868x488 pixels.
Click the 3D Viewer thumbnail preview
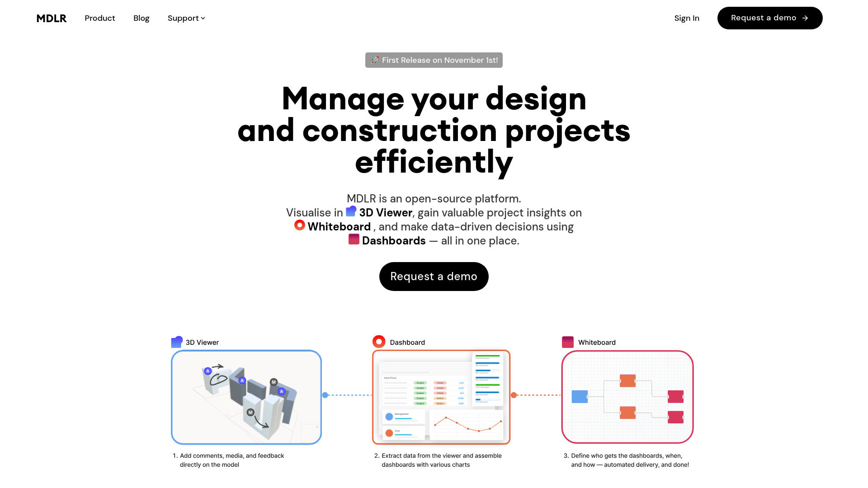(x=246, y=397)
